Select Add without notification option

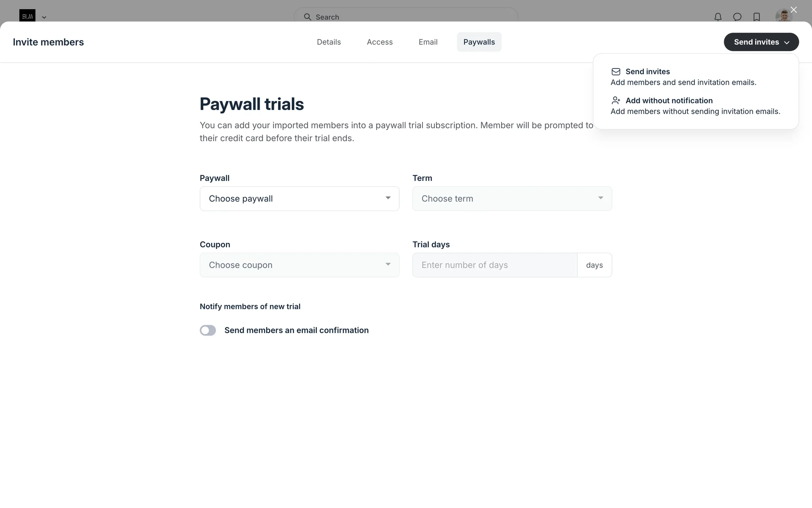[x=669, y=101]
